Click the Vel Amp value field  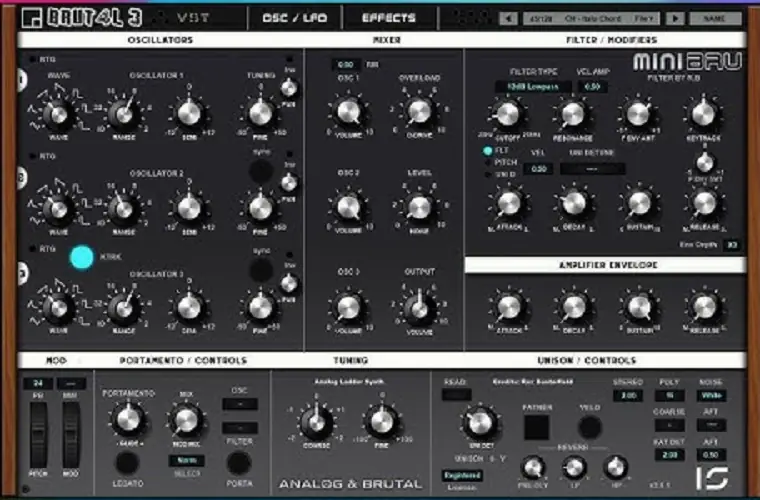point(592,87)
